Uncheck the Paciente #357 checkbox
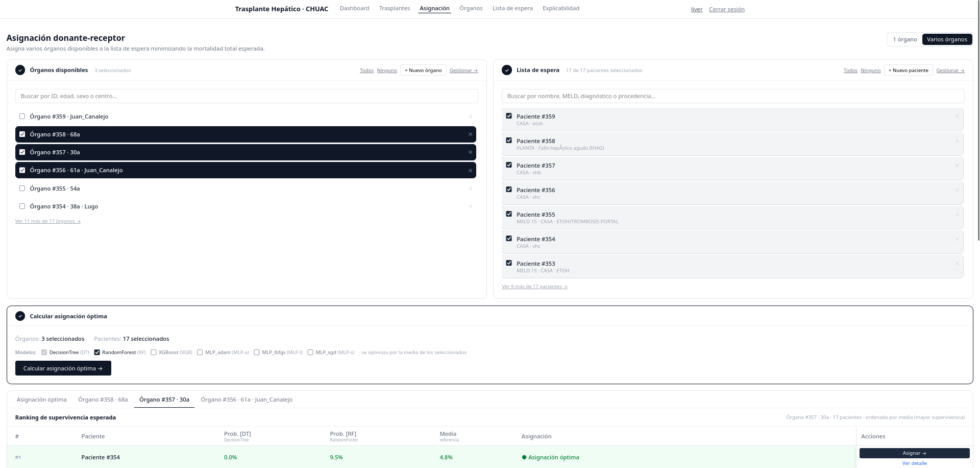The height and width of the screenshot is (468, 980). [509, 165]
